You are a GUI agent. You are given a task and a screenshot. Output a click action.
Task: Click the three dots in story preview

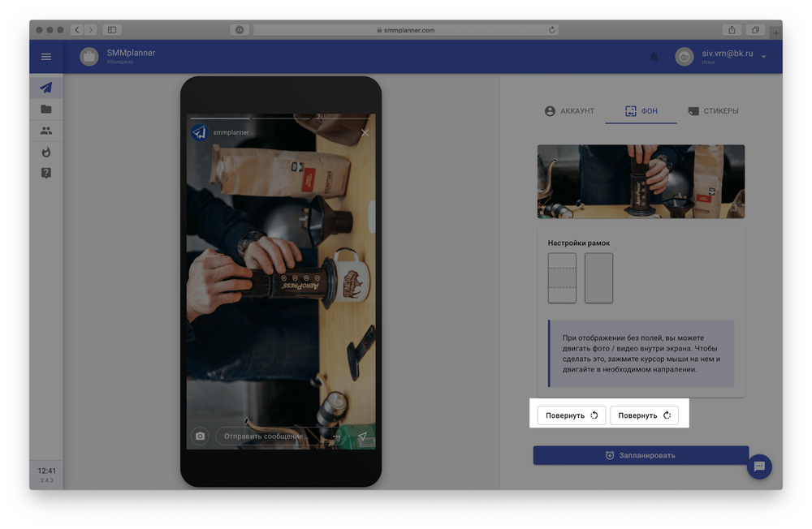click(337, 437)
